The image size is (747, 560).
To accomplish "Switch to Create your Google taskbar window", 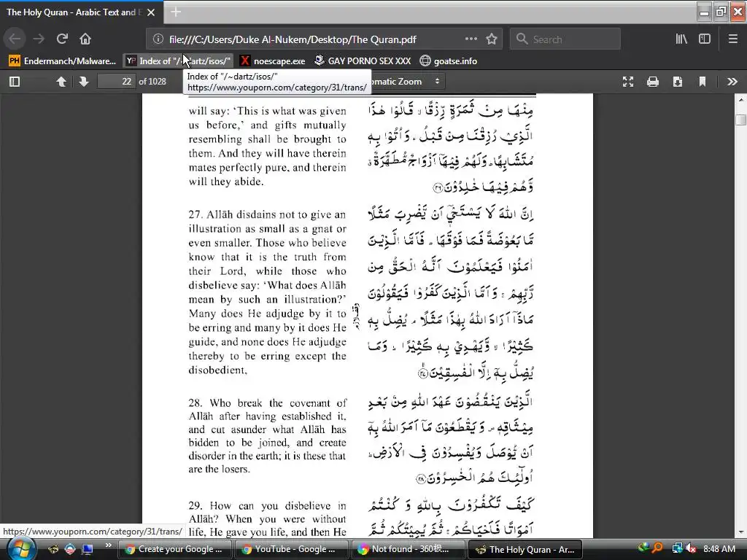I will point(174,549).
